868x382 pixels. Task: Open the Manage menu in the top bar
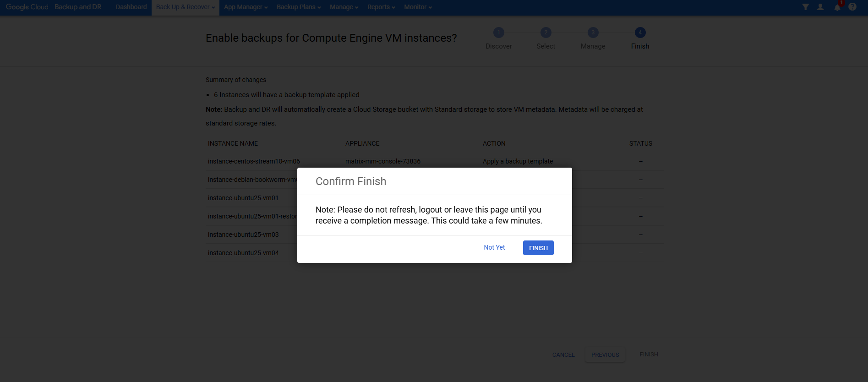pyautogui.click(x=344, y=7)
